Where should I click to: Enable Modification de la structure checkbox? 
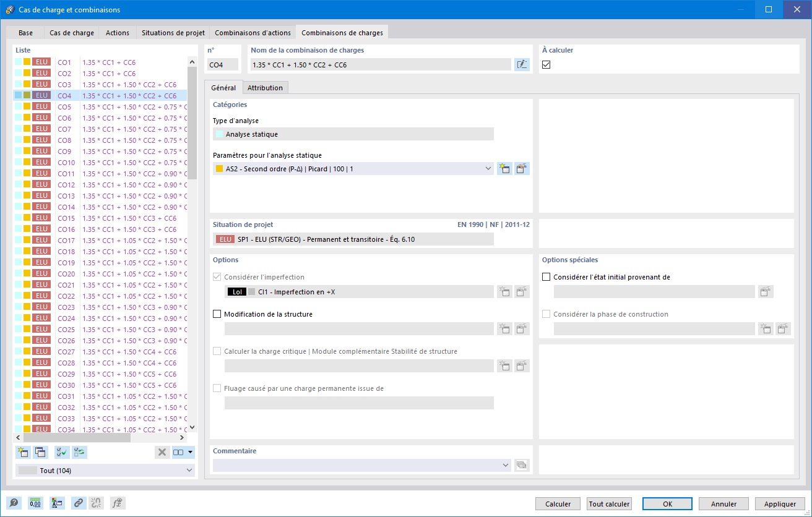tap(217, 314)
